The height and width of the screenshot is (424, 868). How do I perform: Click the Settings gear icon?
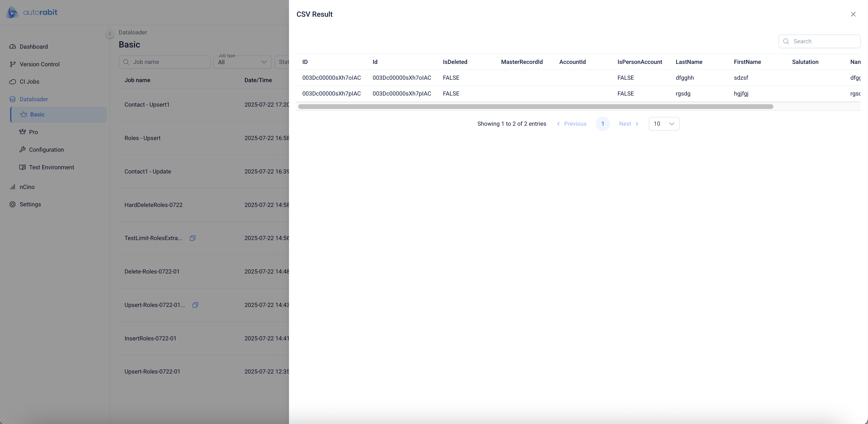pyautogui.click(x=13, y=204)
